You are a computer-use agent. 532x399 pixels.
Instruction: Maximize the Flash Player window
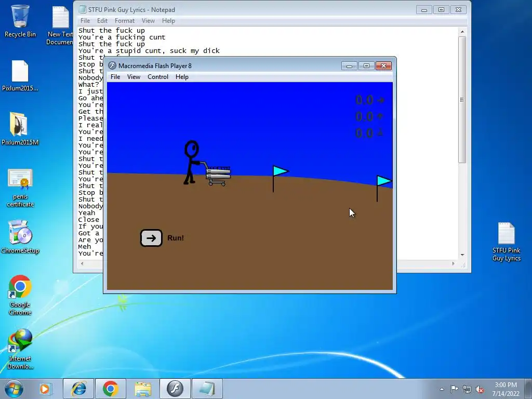[366, 66]
